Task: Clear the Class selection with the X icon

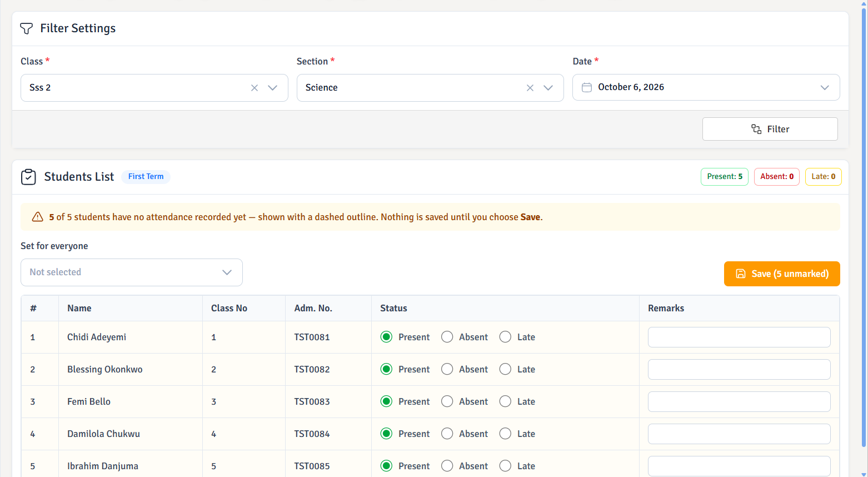Action: pyautogui.click(x=255, y=88)
